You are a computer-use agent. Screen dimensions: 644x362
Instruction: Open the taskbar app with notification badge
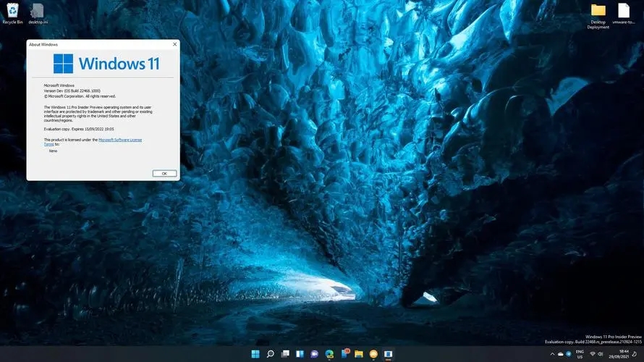click(x=344, y=353)
